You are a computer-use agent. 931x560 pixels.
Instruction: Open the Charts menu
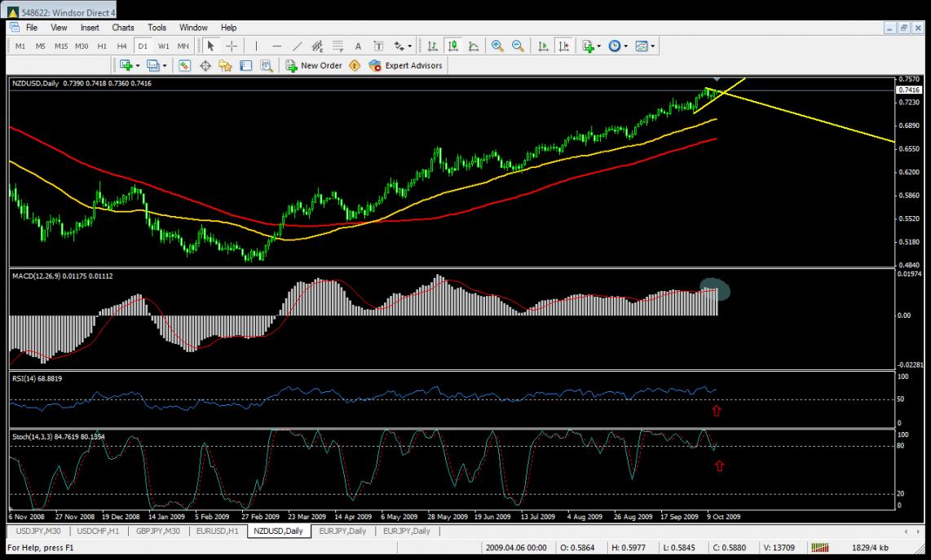coord(123,28)
